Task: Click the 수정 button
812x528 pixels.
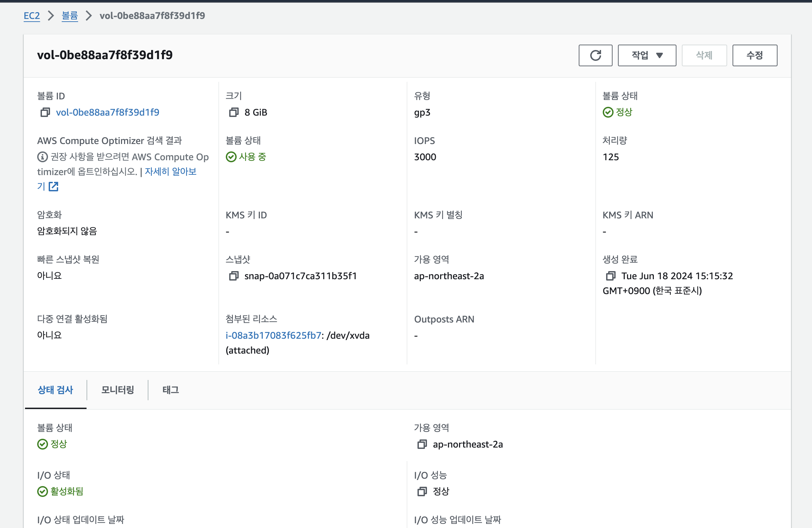Action: point(754,55)
